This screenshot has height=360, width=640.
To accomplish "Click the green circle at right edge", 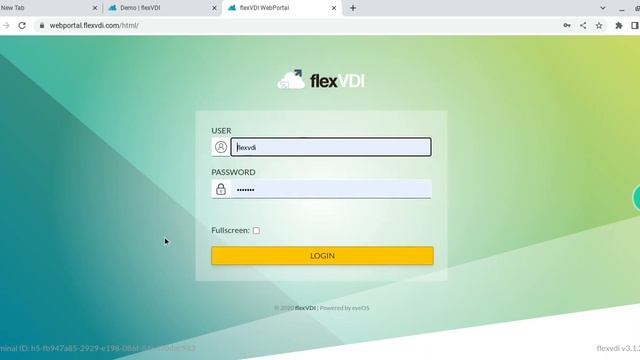I will 636,198.
